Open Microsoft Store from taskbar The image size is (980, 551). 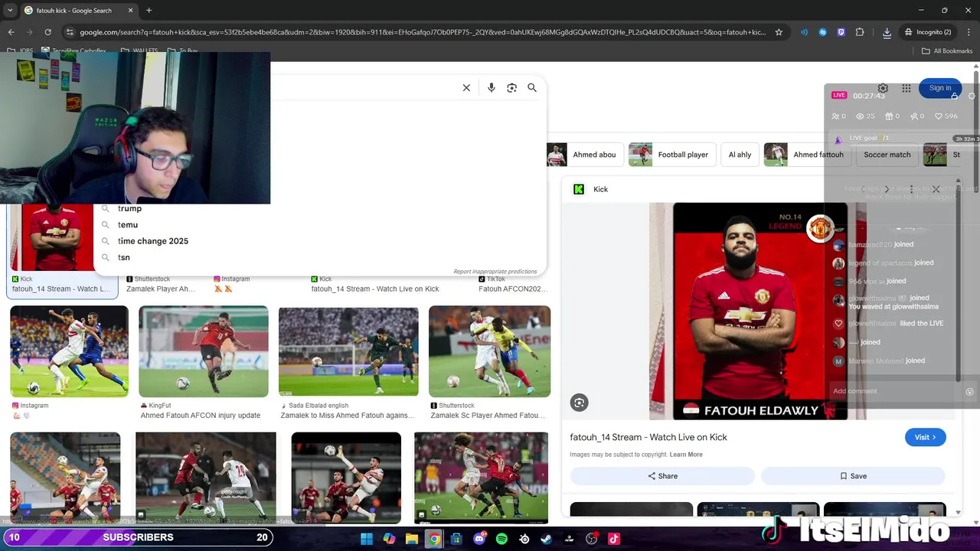click(456, 539)
